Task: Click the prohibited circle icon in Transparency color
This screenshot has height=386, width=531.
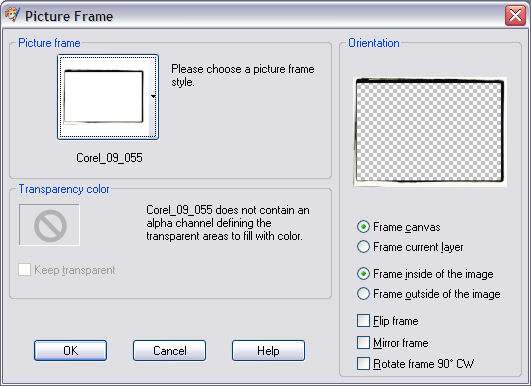Action: 50,226
